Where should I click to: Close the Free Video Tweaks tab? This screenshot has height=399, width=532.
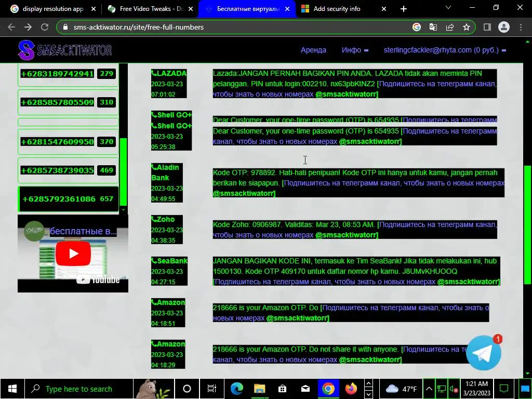point(190,9)
